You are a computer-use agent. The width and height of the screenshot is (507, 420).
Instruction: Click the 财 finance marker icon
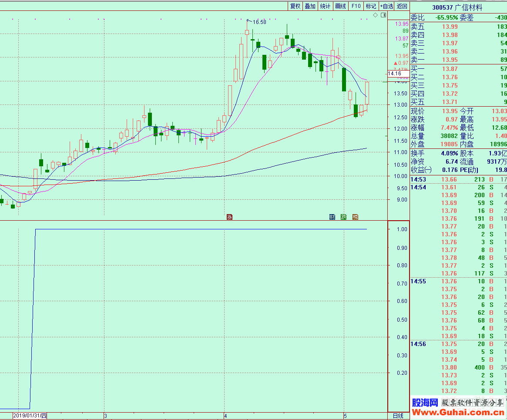pyautogui.click(x=332, y=217)
